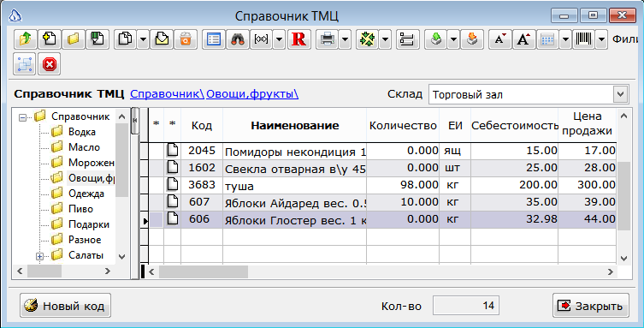Expand the Салаты tree node
This screenshot has width=644, height=328.
click(40, 256)
